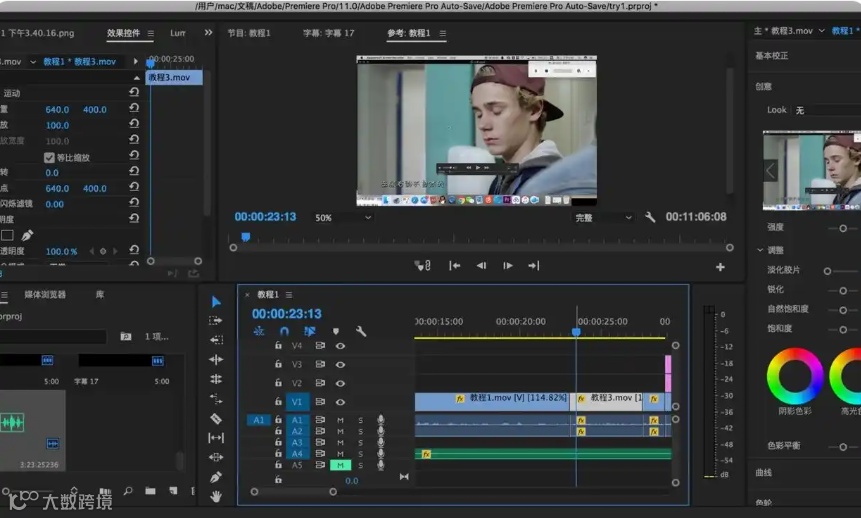The width and height of the screenshot is (861, 518).
Task: Open the 库 tab
Action: click(x=100, y=294)
